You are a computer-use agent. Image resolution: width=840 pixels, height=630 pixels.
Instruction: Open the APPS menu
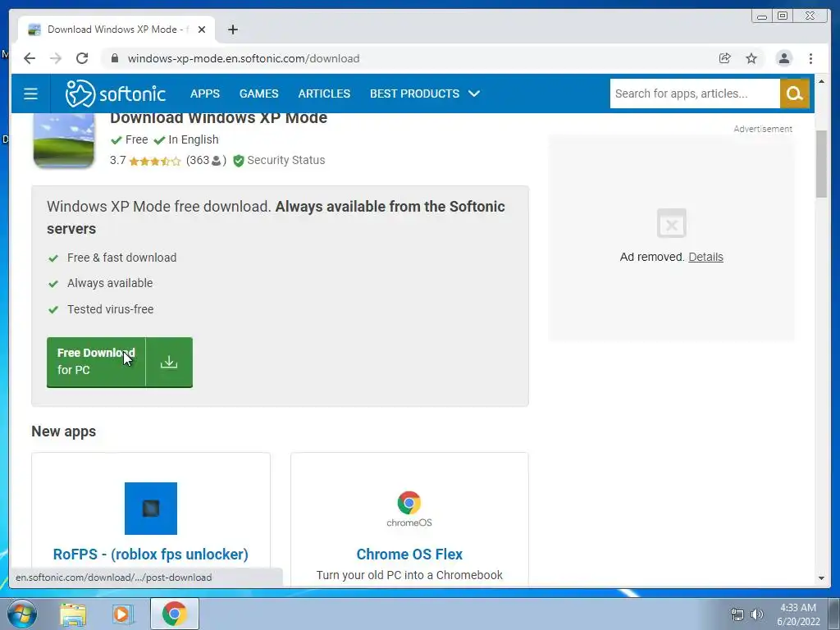click(204, 94)
